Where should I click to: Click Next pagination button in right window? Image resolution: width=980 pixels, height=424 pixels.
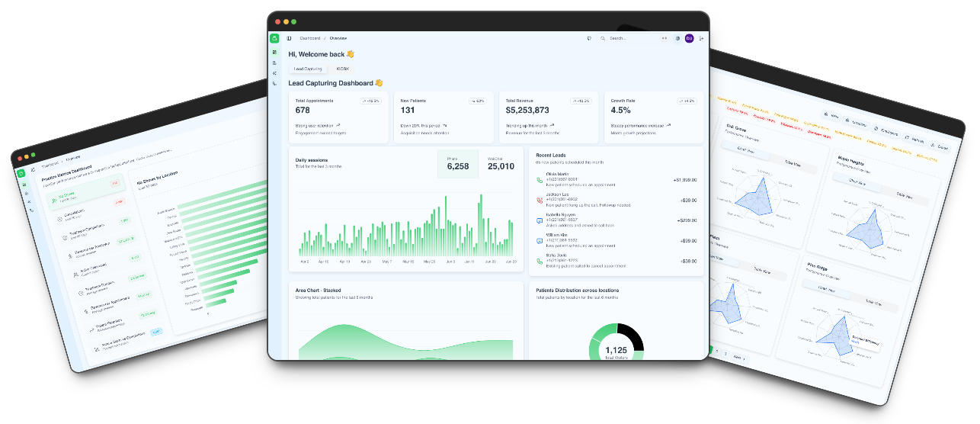pyautogui.click(x=739, y=356)
